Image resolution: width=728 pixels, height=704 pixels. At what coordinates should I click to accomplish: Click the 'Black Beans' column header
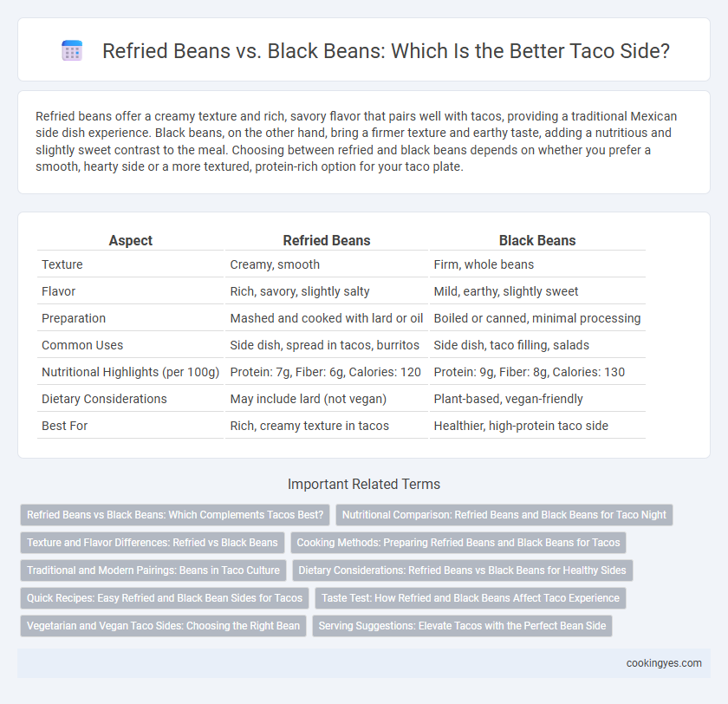pos(537,240)
